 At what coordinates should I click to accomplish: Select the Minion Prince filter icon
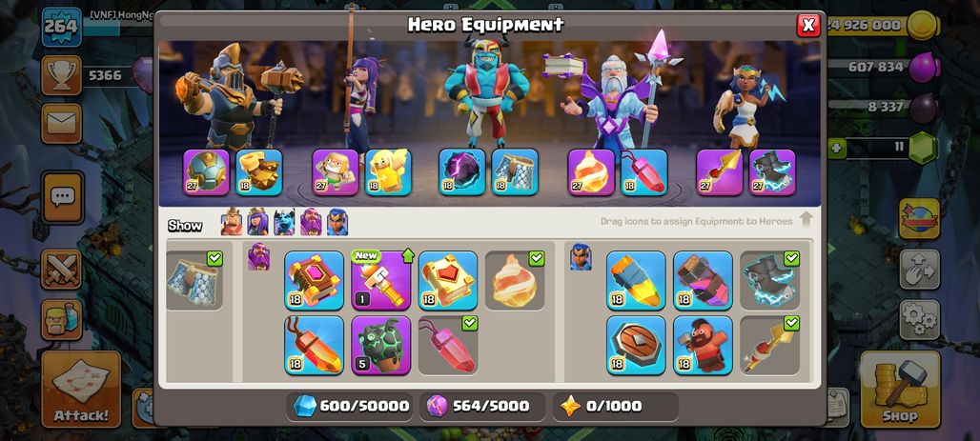pos(284,222)
